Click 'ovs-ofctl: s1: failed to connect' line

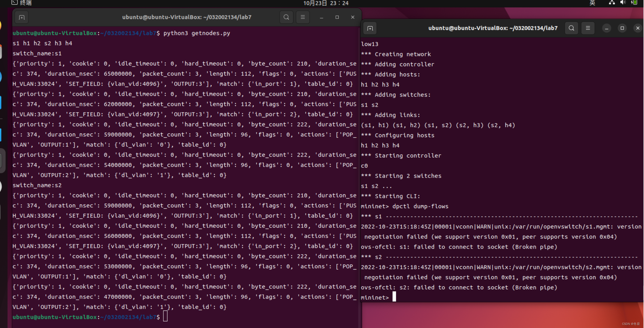point(459,247)
